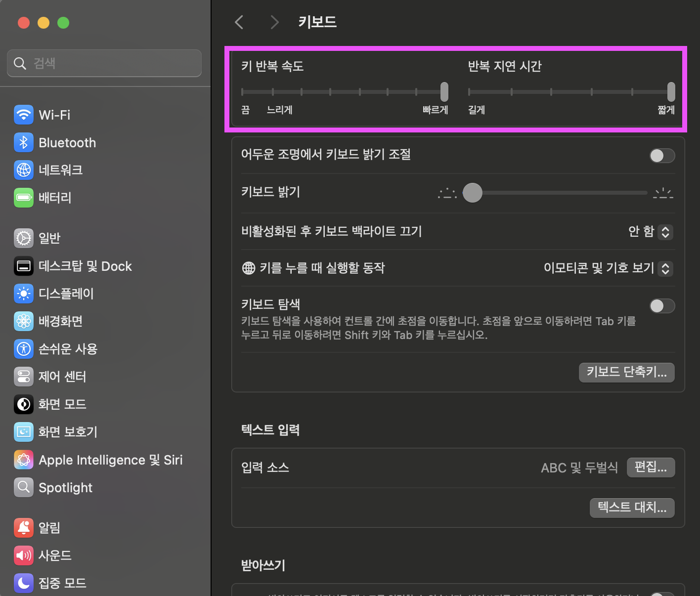Open 집중 모드 moon icon
The width and height of the screenshot is (700, 596).
(24, 583)
